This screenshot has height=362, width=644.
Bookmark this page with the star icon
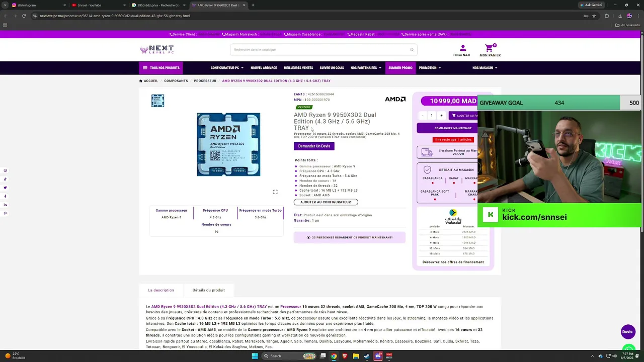[x=594, y=16]
